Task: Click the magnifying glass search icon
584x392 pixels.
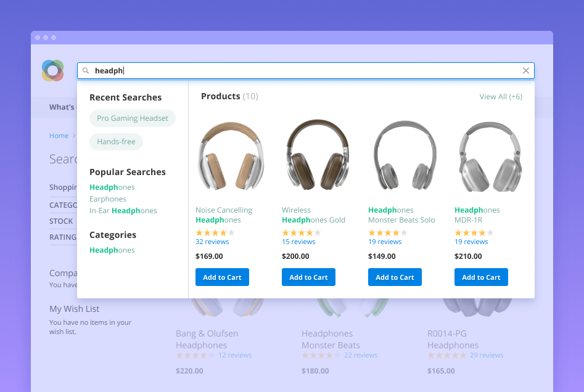Action: [x=86, y=70]
